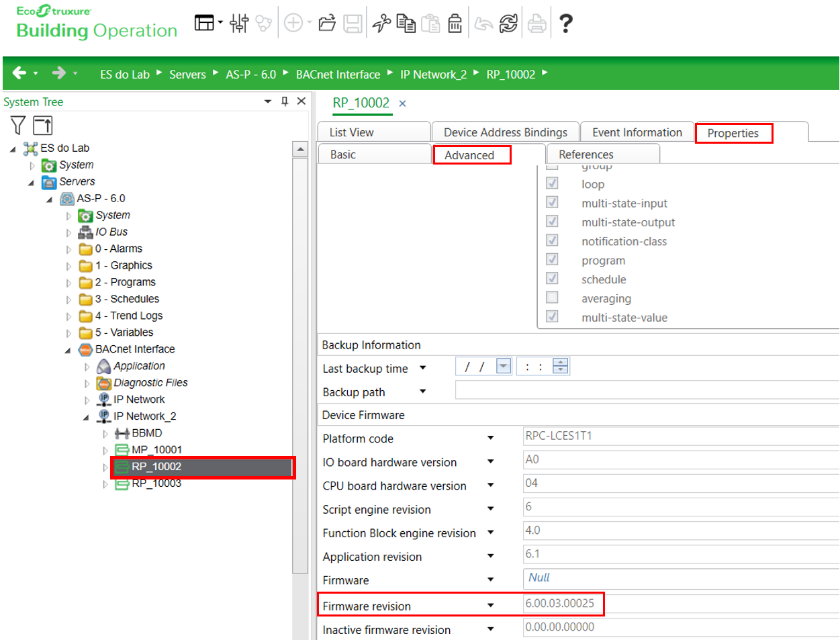
Task: Click IP Network_2 in the breadcrumb
Action: click(433, 74)
